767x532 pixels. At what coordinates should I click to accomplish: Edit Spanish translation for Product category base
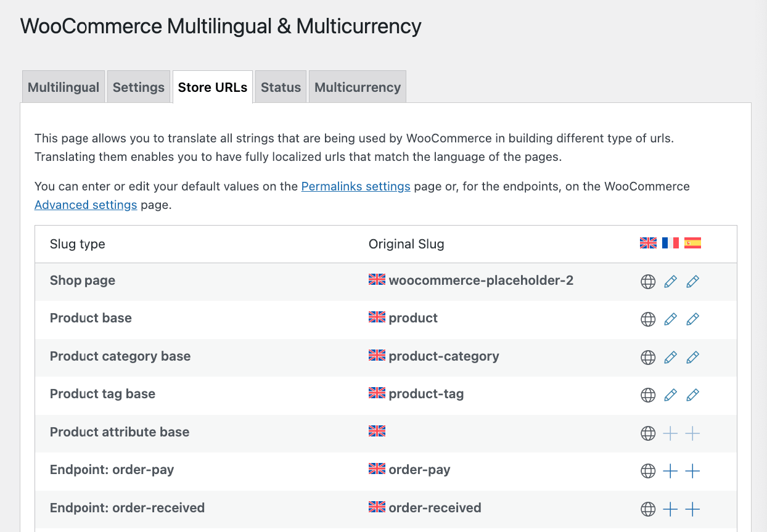tap(692, 358)
